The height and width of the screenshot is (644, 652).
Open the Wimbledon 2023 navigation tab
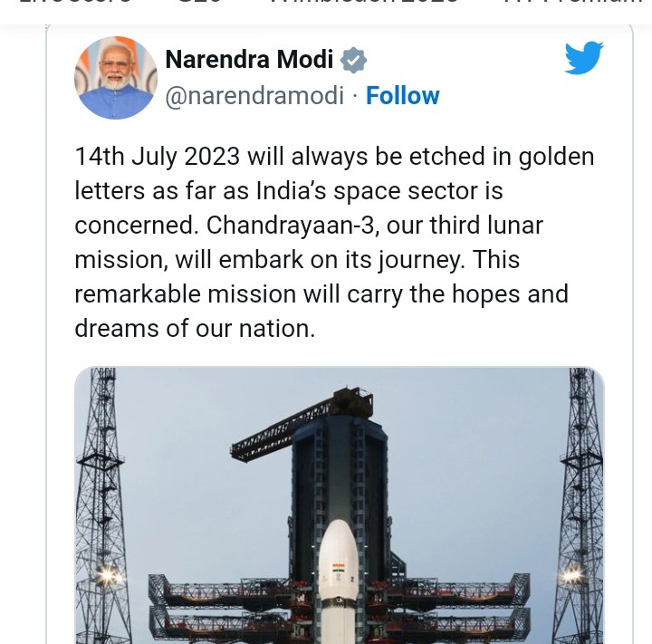[x=363, y=3]
